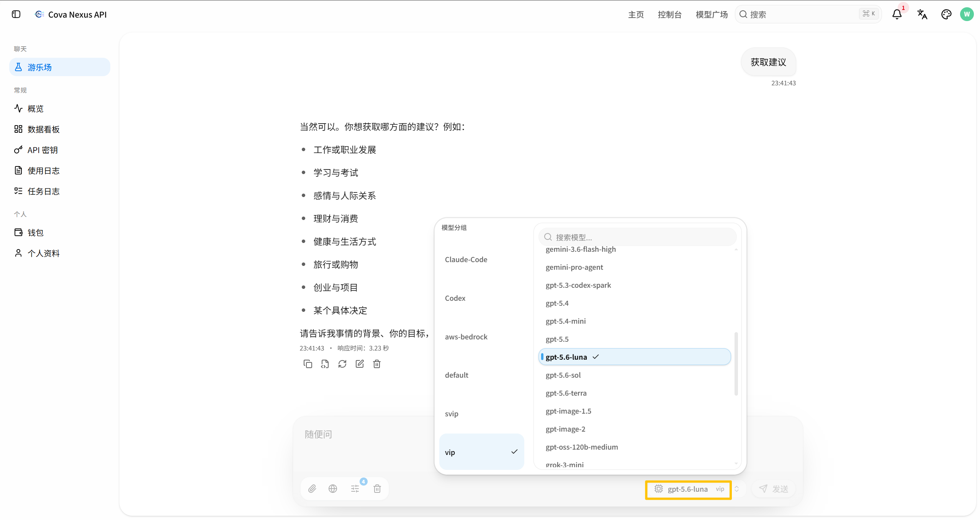
Task: Click the send 发送 button
Action: 774,489
